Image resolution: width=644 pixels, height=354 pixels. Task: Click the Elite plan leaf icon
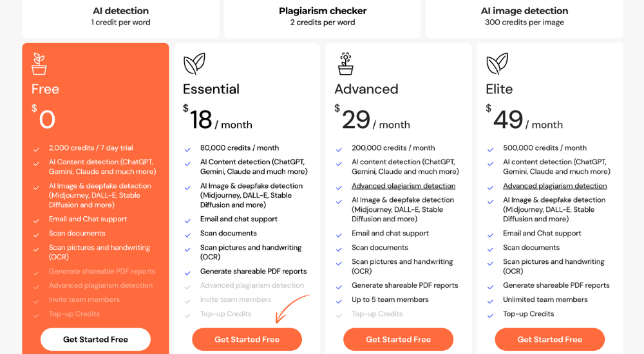coord(497,64)
